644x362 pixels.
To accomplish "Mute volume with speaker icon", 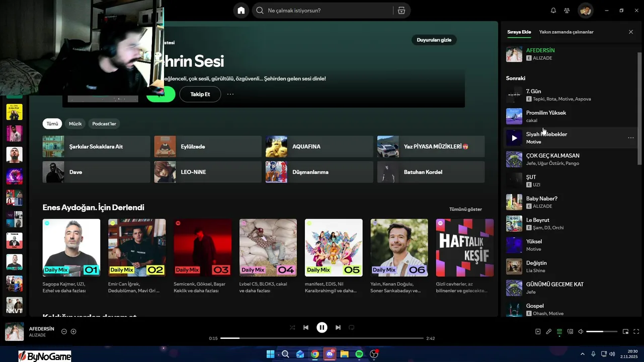I will coord(581,331).
